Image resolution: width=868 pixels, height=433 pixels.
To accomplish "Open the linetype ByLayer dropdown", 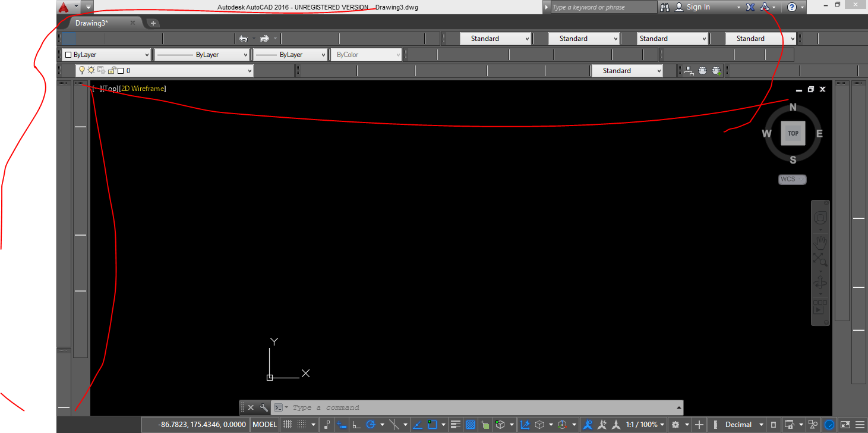I will 202,55.
